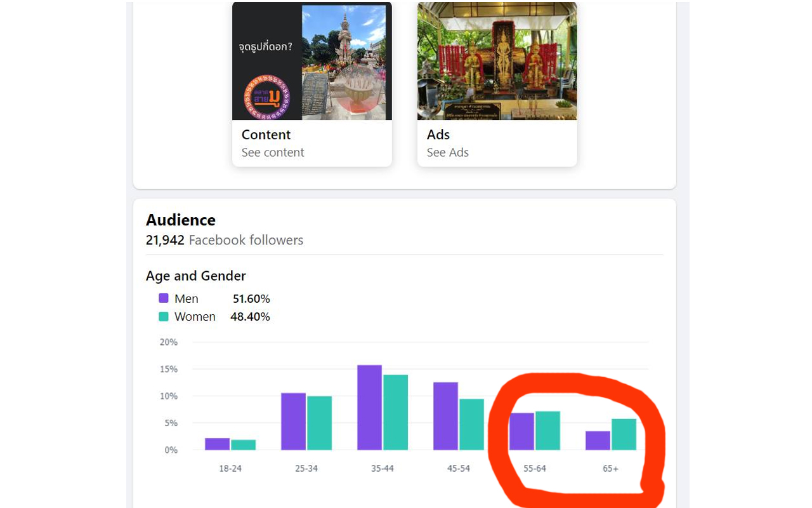Click the See Ads link
812x508 pixels.
click(448, 152)
